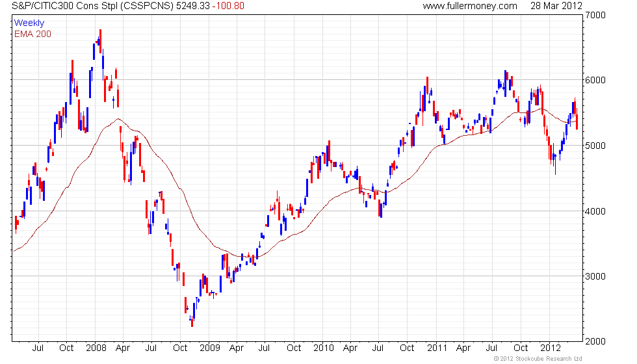This screenshot has width=637, height=364.
Task: Click the Oct label just before 2010
Action: pyautogui.click(x=294, y=348)
